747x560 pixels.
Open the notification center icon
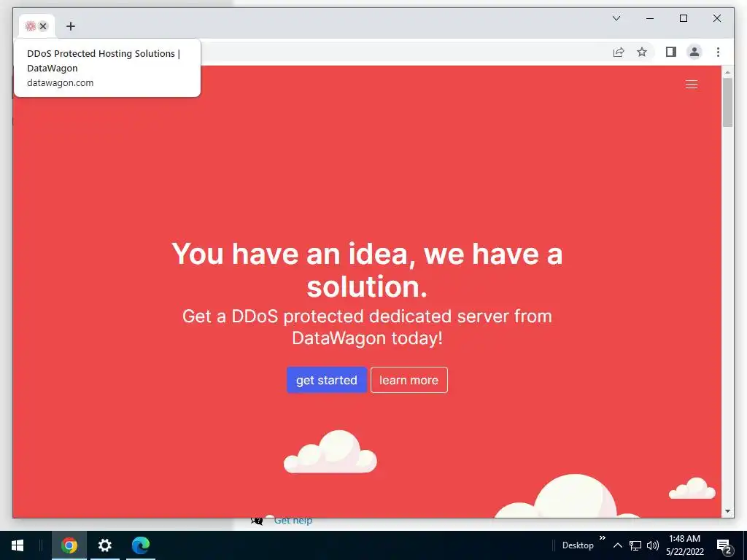click(x=724, y=545)
